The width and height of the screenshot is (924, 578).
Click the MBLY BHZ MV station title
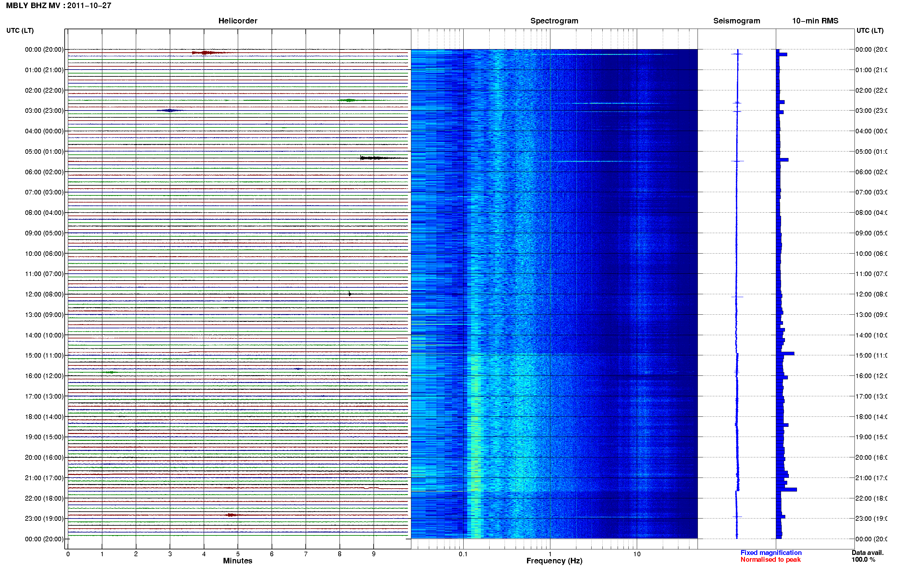[58, 5]
